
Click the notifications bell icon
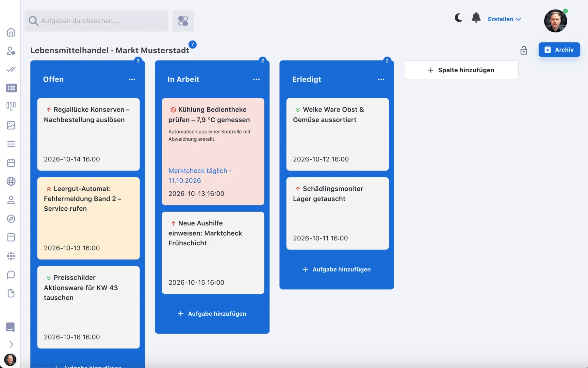[476, 18]
